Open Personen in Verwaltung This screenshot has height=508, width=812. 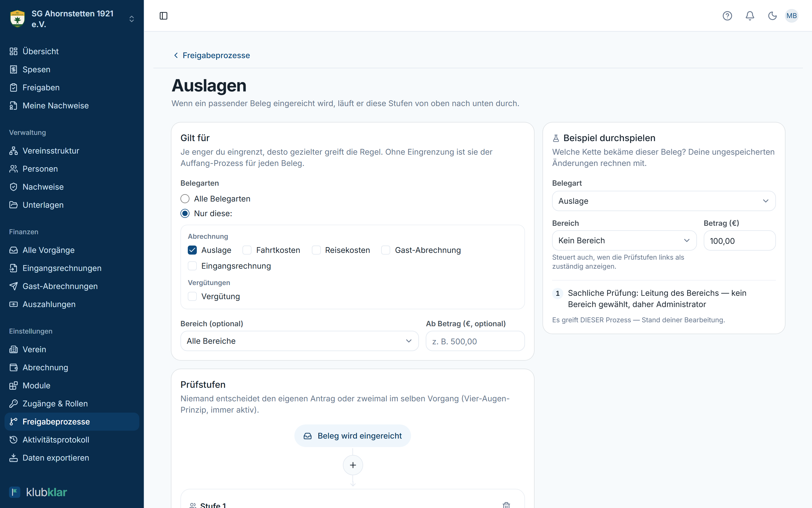(72, 169)
